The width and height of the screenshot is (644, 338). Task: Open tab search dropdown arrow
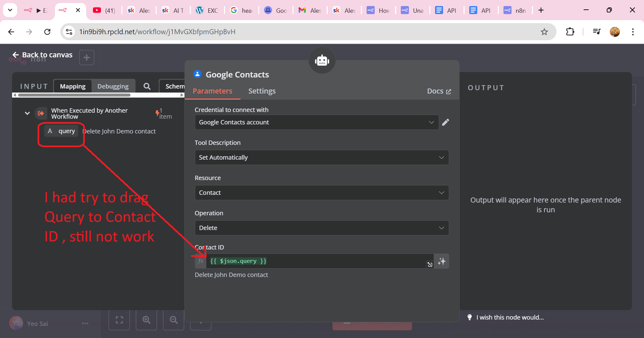click(10, 10)
